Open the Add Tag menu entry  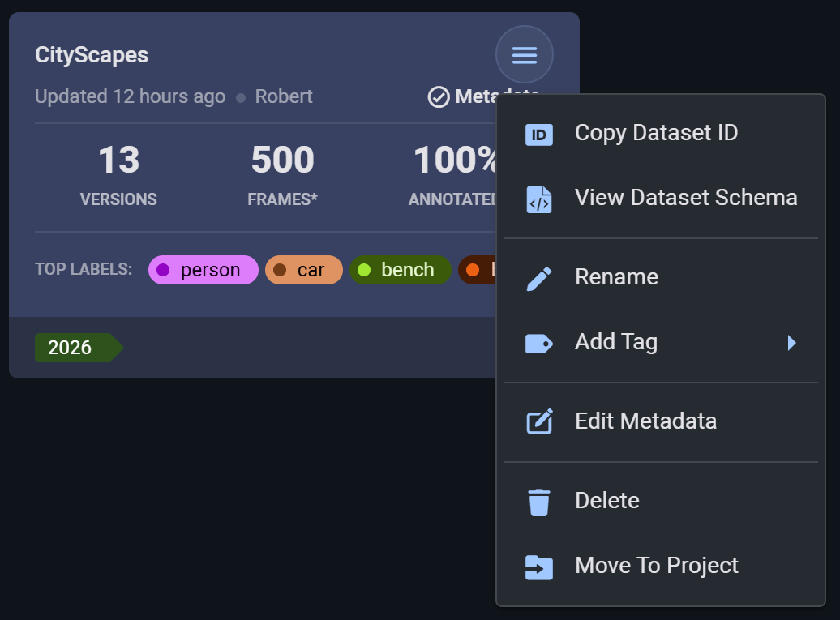[x=661, y=342]
